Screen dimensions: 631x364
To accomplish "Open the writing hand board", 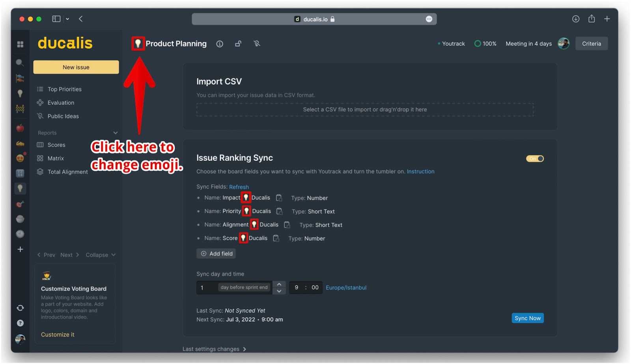I will tap(20, 143).
